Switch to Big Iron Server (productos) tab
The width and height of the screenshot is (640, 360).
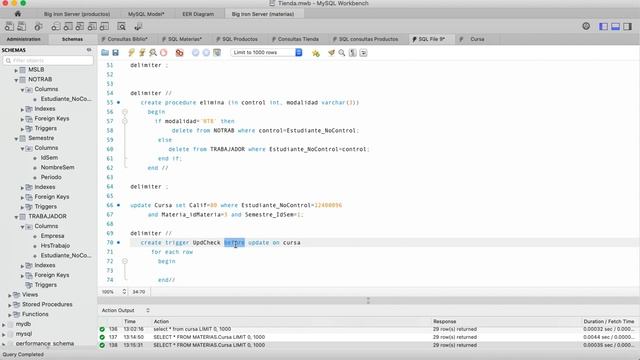pos(77,14)
